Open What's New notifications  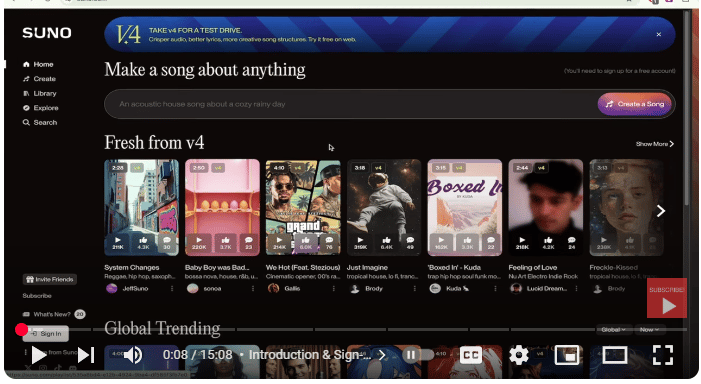pos(54,314)
